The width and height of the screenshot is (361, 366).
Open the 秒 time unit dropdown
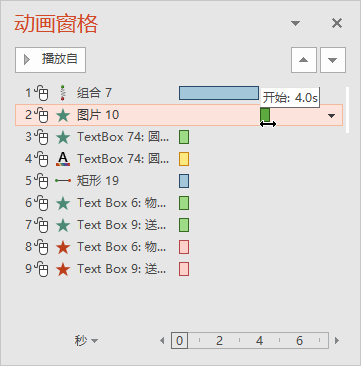[86, 341]
